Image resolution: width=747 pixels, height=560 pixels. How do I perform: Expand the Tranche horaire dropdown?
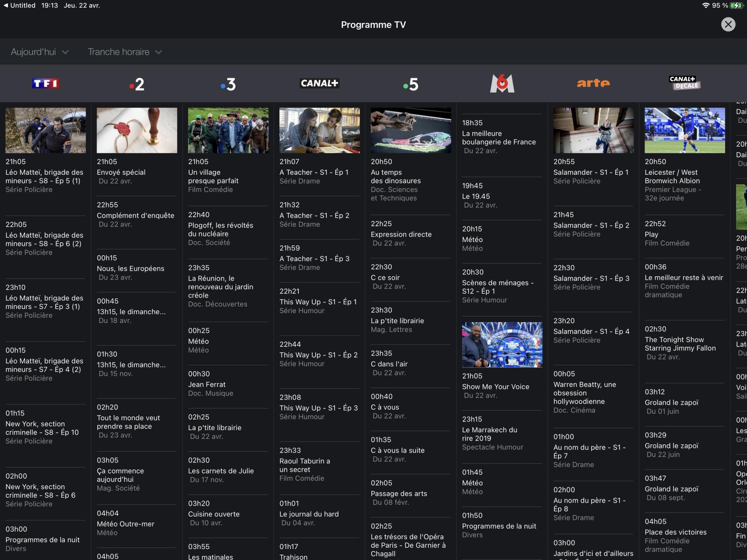coord(124,52)
